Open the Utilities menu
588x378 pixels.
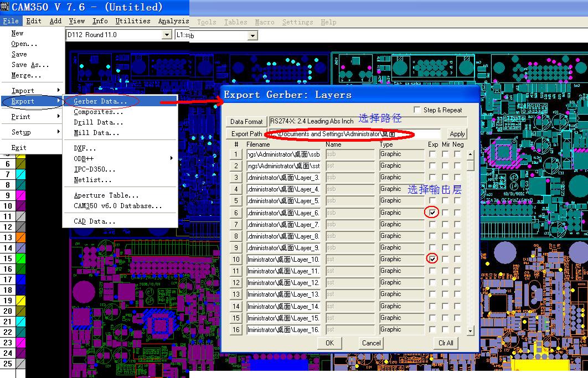(x=133, y=21)
